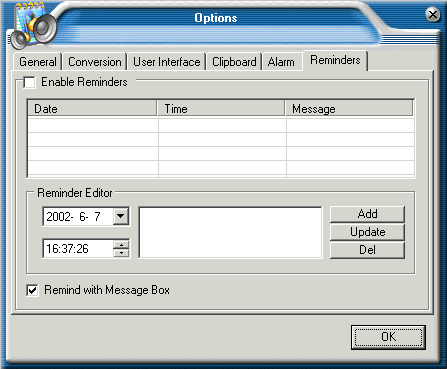Delete reminder with Del button

367,250
